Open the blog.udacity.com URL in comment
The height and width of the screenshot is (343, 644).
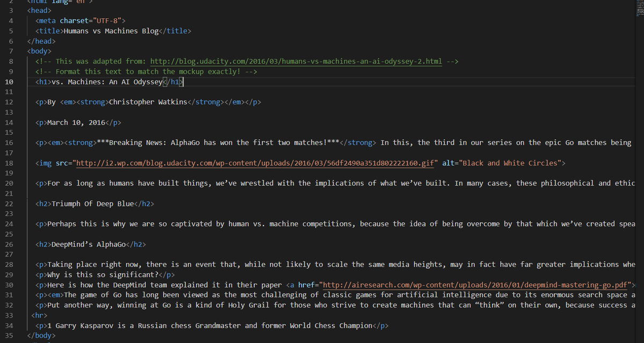(x=296, y=61)
